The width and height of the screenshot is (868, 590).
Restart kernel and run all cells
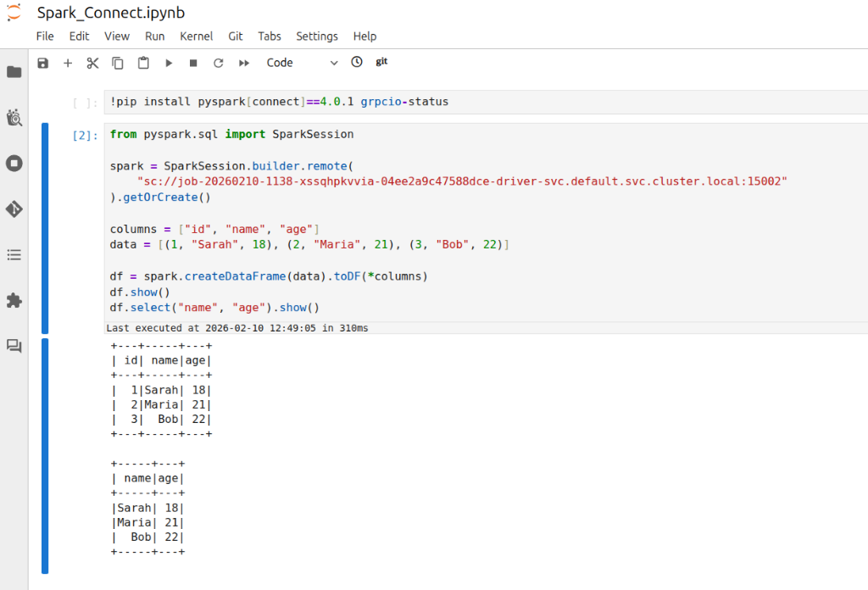244,63
